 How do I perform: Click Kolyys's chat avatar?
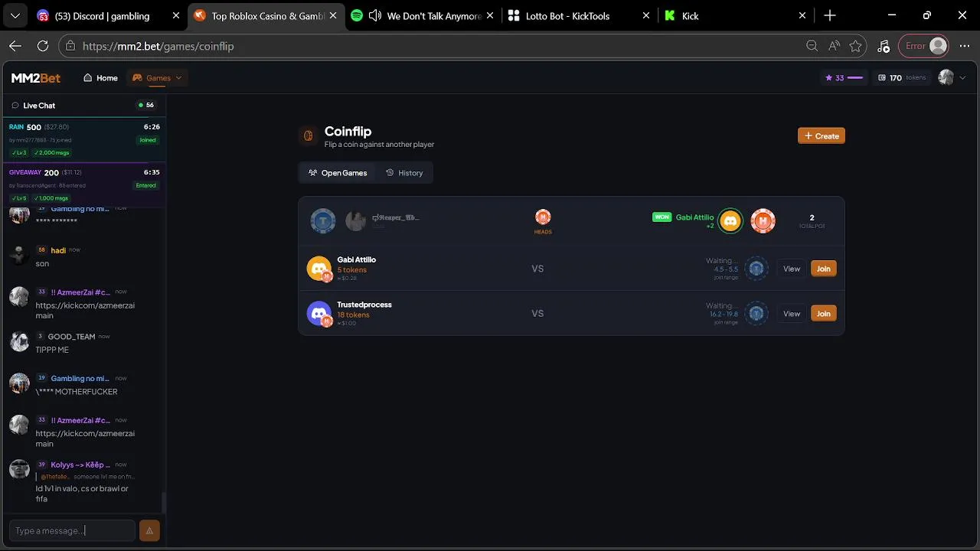[x=19, y=468]
